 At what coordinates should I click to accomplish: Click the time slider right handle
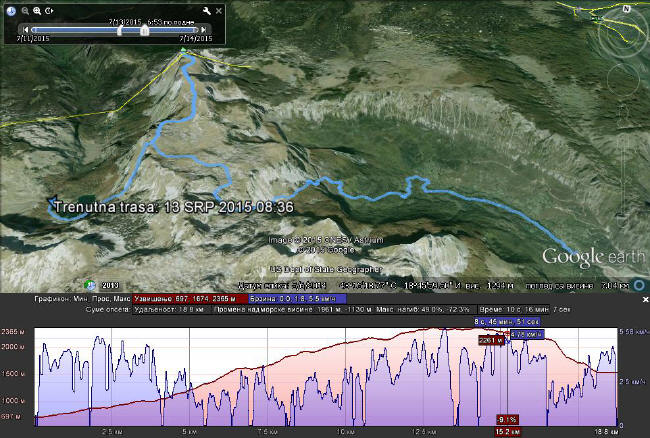(x=145, y=30)
